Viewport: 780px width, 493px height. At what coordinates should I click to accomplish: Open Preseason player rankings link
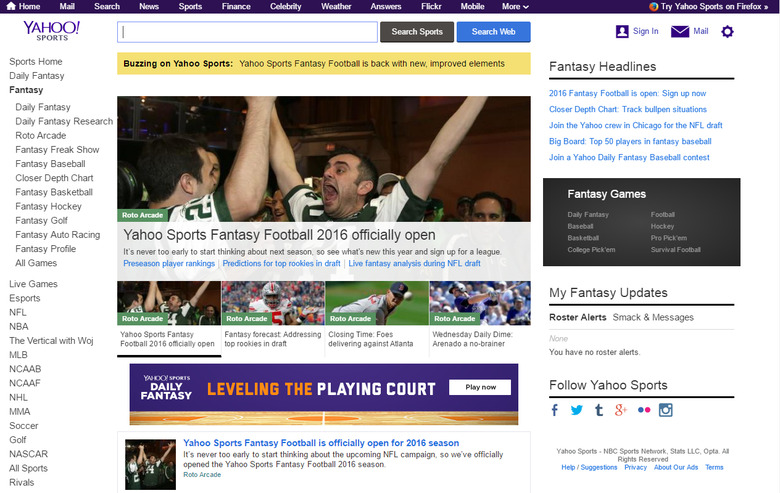169,264
